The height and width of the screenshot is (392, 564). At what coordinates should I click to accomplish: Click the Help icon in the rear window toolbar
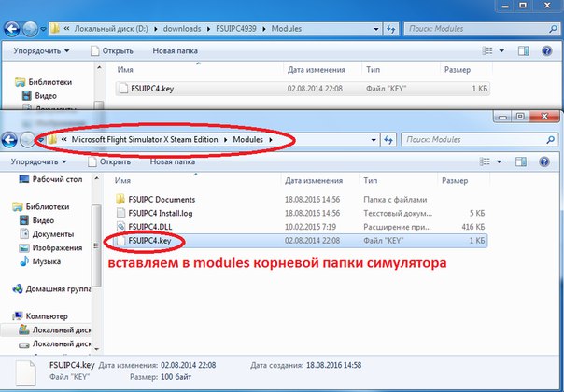coord(547,51)
